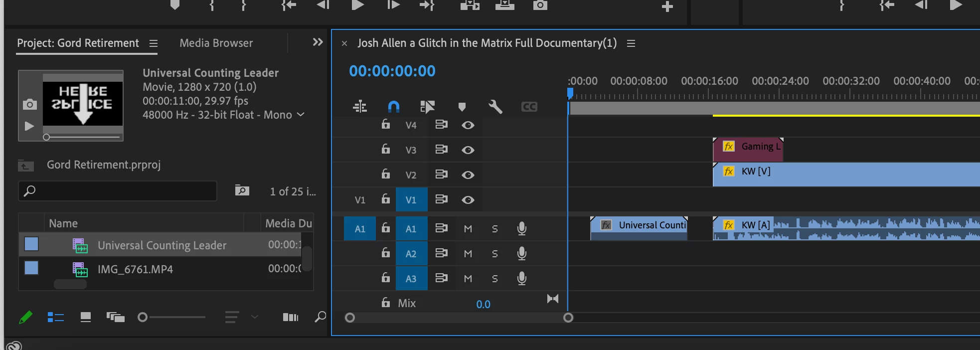This screenshot has width=980, height=350.
Task: Open timeline display settings wrench
Action: [x=495, y=106]
